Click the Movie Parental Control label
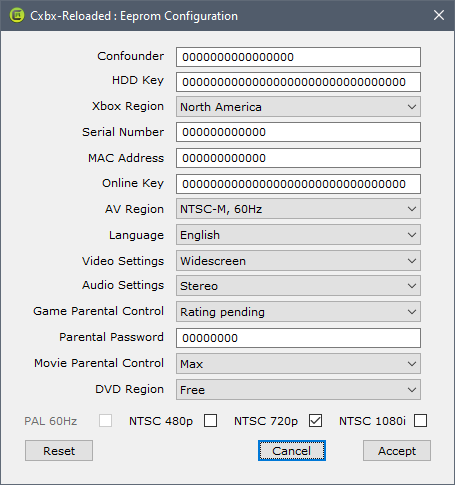 click(x=99, y=363)
